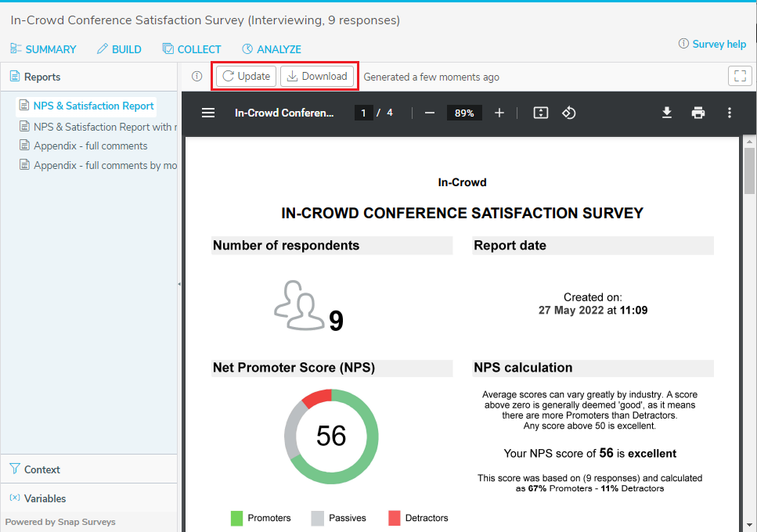Expand the Variables panel
This screenshot has height=532, width=757.
tap(88, 498)
